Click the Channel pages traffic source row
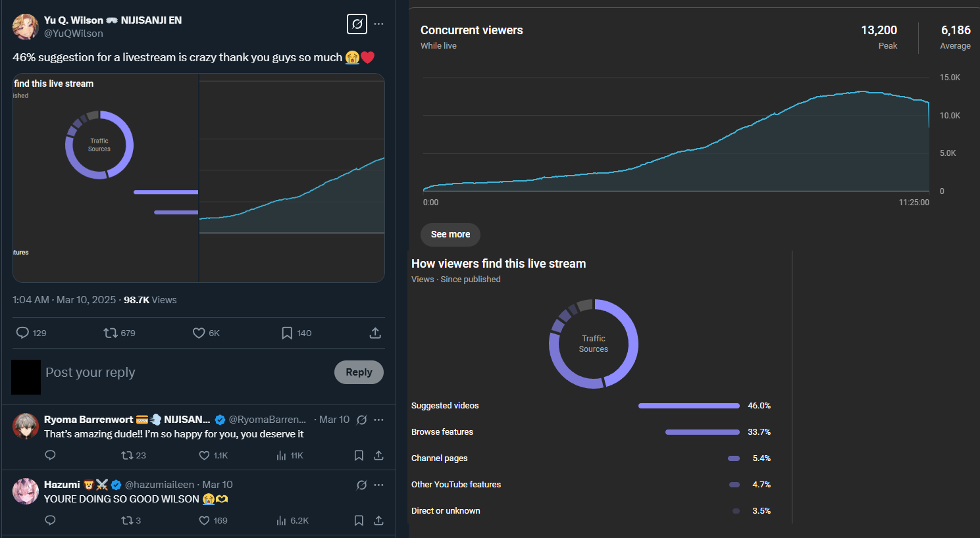This screenshot has width=980, height=538. coord(591,458)
